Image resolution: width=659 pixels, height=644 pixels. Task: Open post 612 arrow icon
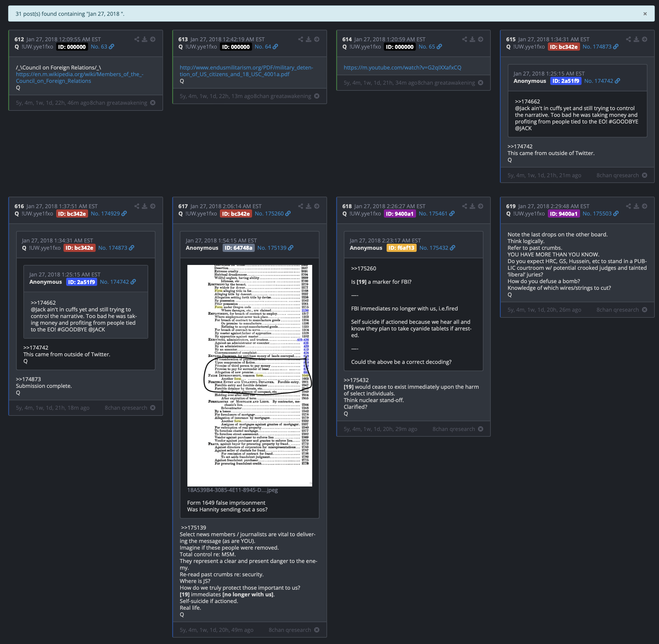click(153, 39)
